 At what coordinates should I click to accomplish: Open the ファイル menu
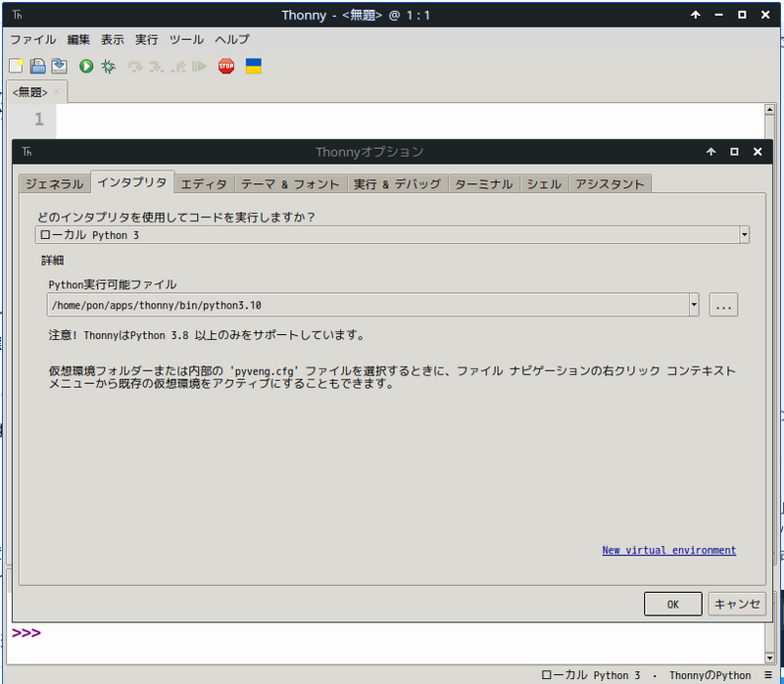click(33, 39)
